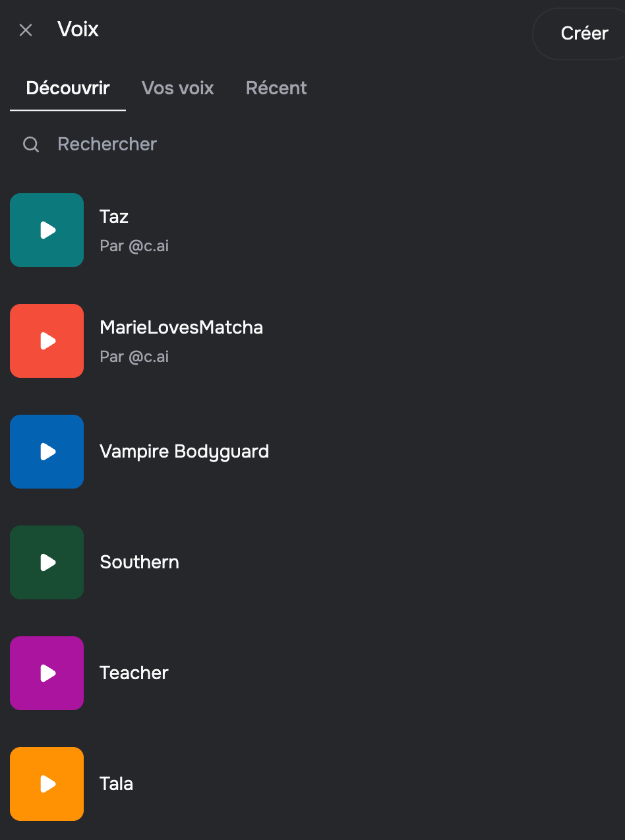Viewport: 625px width, 840px height.
Task: Play the Tala voice sample
Action: coord(47,784)
